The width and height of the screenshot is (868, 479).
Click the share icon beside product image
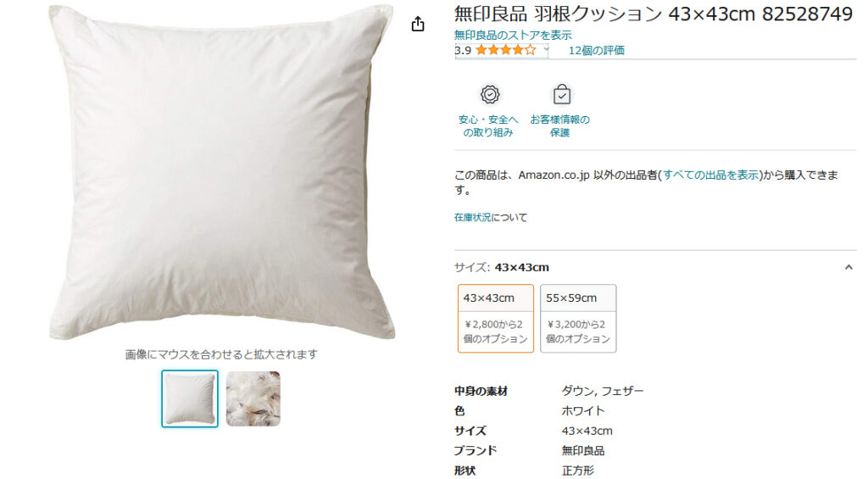(418, 25)
